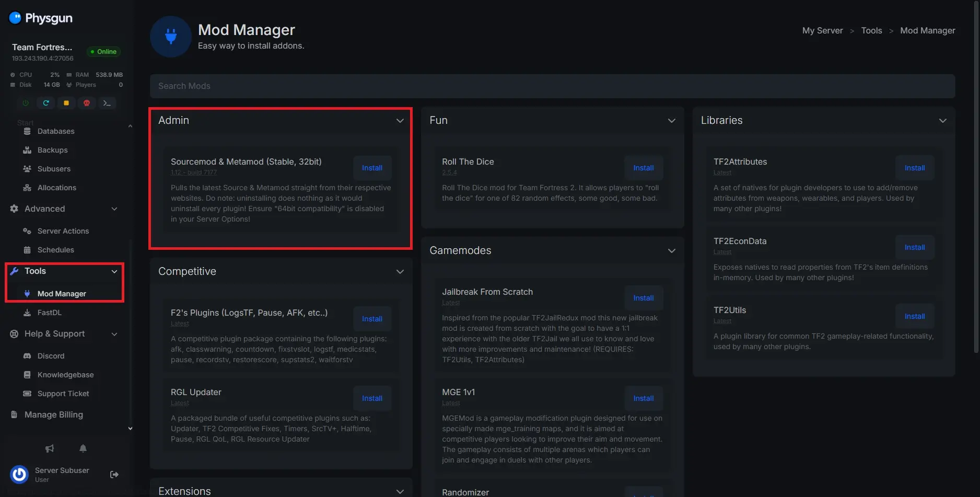Click the Search Mods input field

coord(552,86)
